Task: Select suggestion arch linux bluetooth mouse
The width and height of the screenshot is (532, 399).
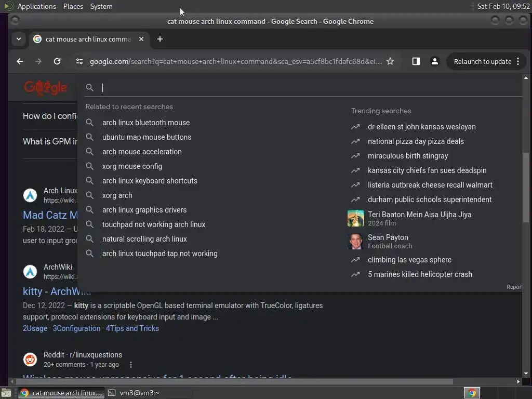Action: pyautogui.click(x=146, y=123)
